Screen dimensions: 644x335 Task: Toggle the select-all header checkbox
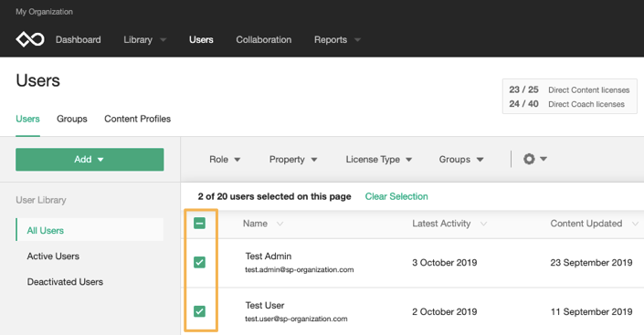point(200,224)
